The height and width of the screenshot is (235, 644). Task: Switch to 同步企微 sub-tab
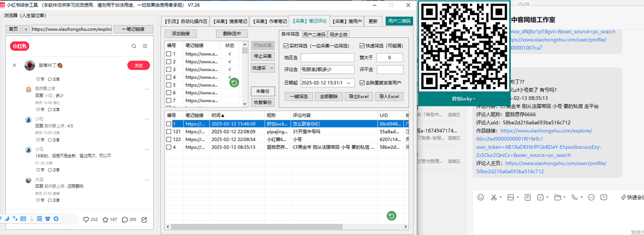tap(339, 35)
